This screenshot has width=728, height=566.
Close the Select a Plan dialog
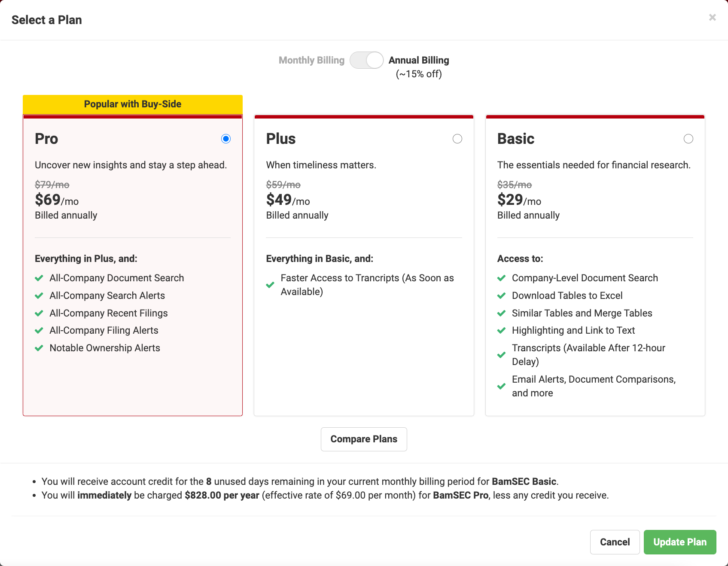point(712,17)
